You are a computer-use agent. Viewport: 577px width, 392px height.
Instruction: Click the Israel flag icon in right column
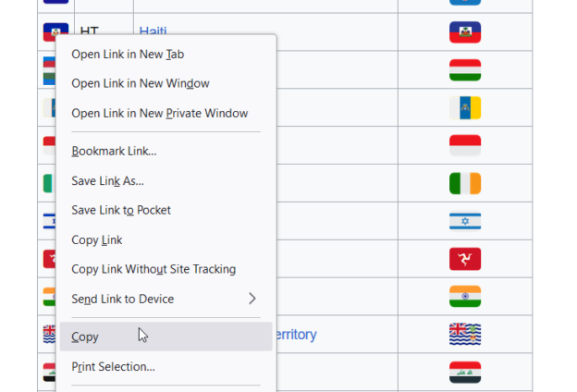tap(465, 221)
